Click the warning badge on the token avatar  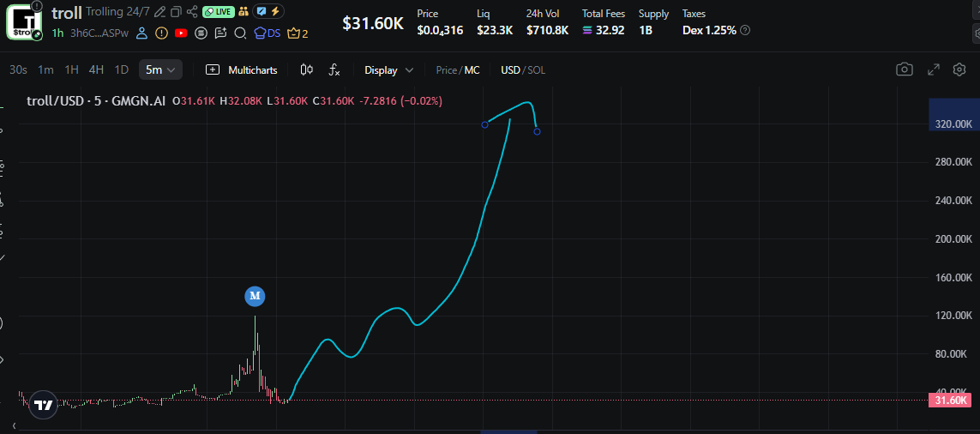(37, 6)
